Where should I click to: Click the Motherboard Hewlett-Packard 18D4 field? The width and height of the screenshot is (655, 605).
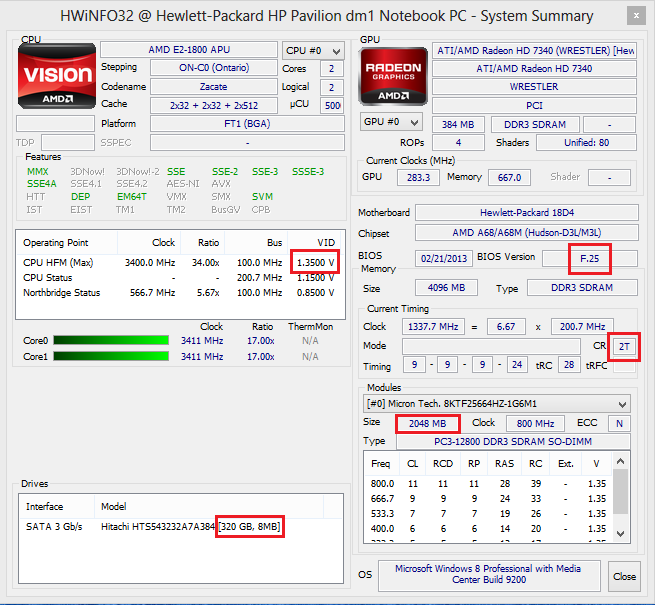coord(527,213)
